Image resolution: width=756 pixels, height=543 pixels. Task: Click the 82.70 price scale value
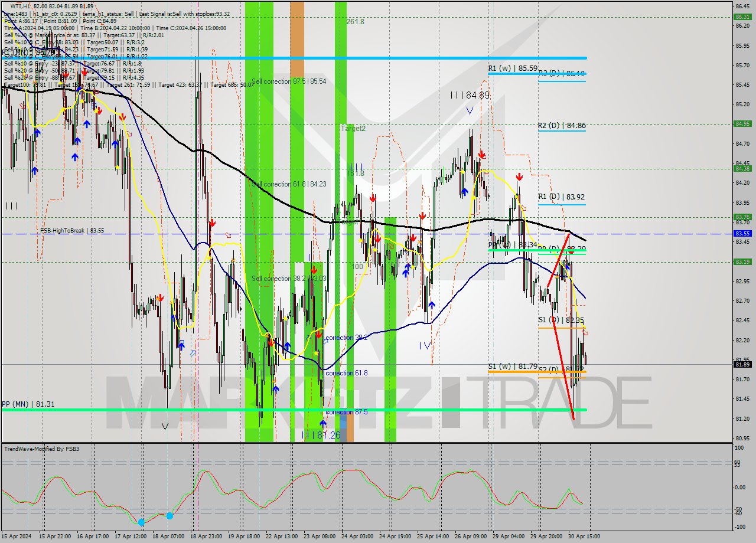(x=742, y=300)
